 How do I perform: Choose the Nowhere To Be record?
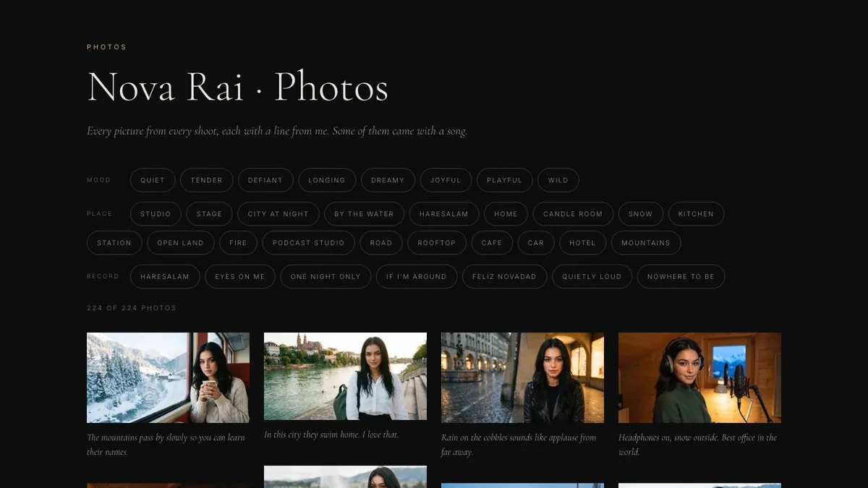[x=681, y=277]
